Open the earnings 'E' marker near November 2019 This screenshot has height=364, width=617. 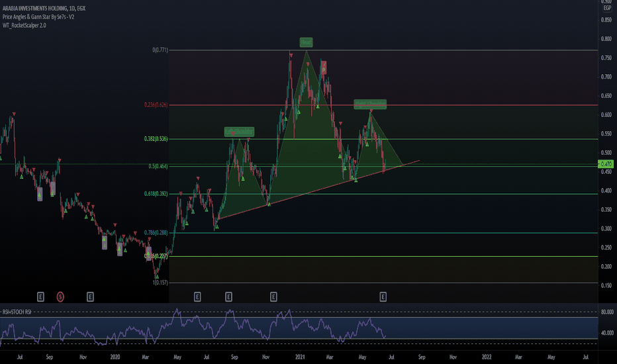point(90,296)
